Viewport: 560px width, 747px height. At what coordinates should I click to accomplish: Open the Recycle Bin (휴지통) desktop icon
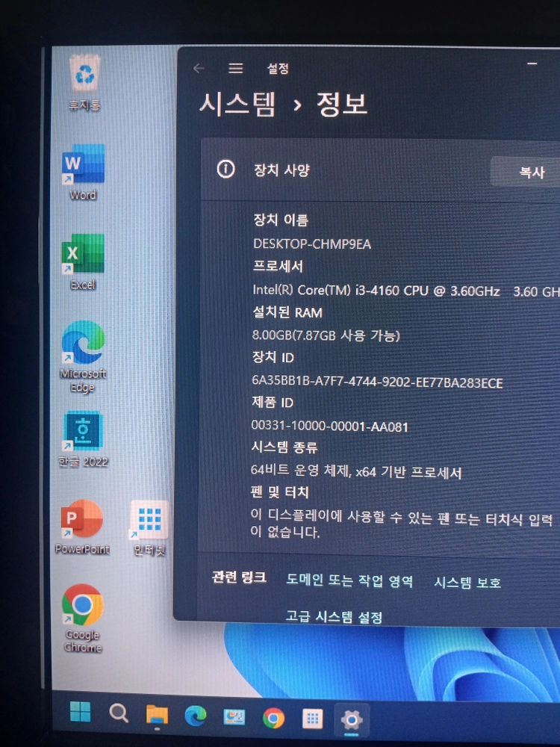point(84,83)
